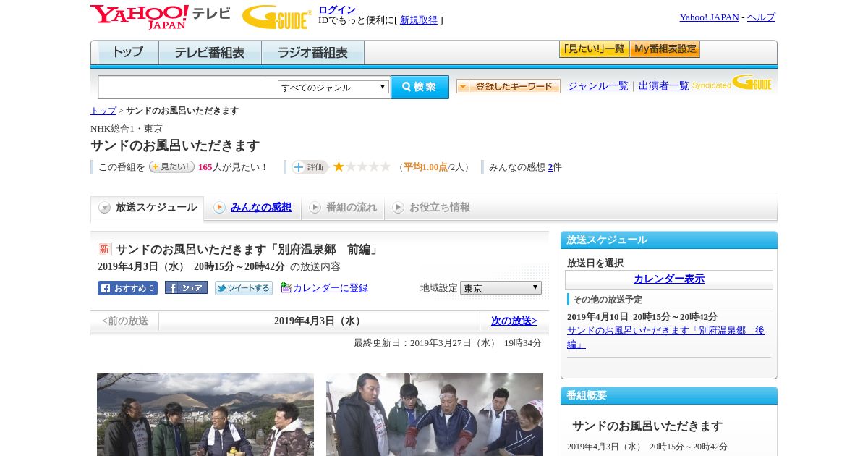Open the トップ navigation tab
This screenshot has width=868, height=456.
coord(128,52)
